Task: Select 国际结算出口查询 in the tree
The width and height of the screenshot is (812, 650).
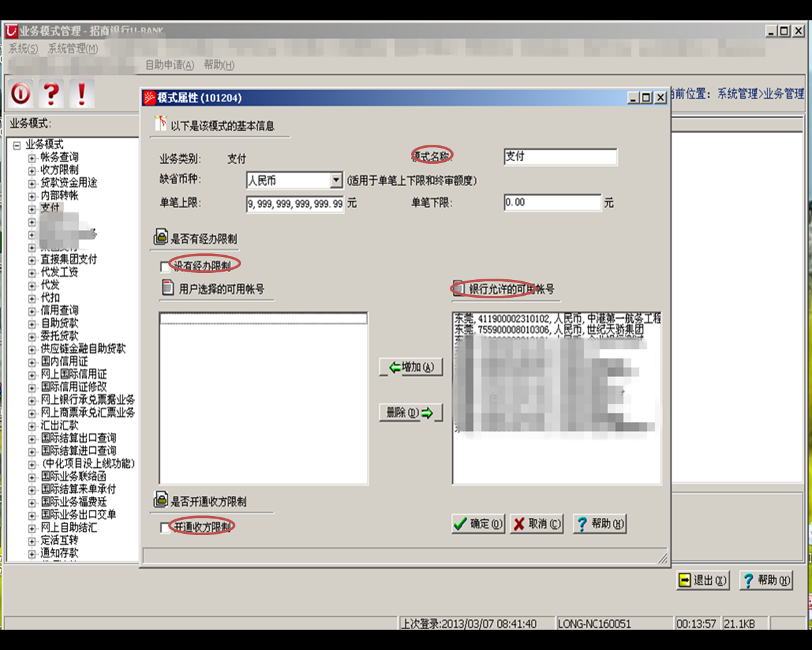Action: (79, 438)
